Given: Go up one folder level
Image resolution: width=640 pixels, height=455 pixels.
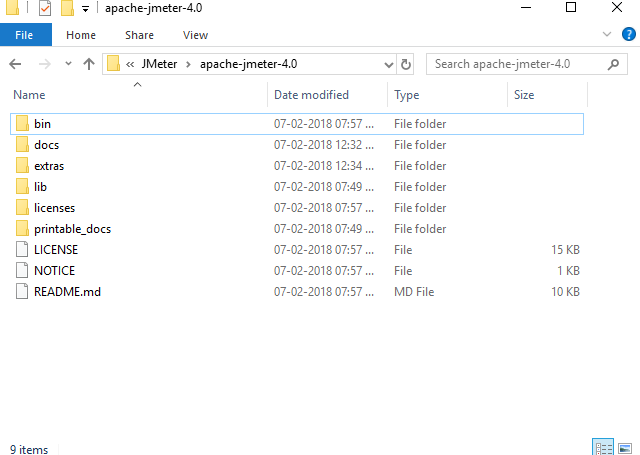Looking at the screenshot, I should coord(89,64).
